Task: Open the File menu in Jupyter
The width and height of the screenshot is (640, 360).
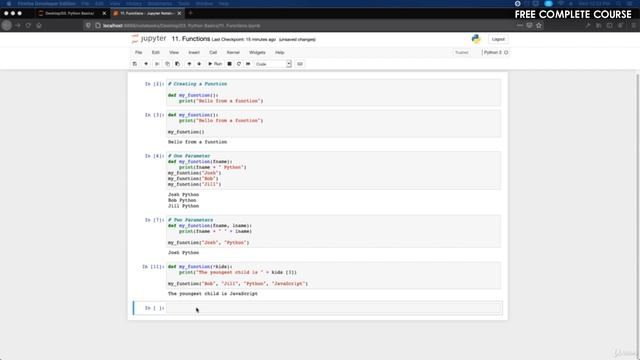Action: pos(139,53)
